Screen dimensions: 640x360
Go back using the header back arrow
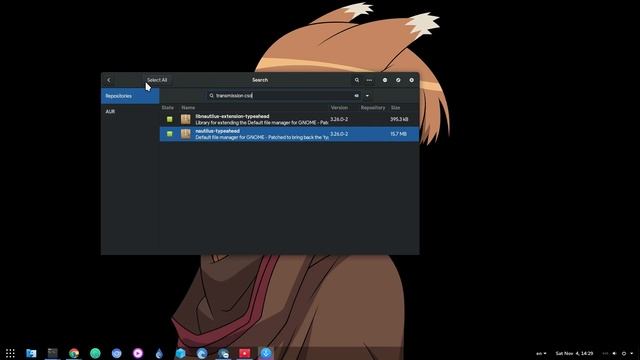[109, 80]
